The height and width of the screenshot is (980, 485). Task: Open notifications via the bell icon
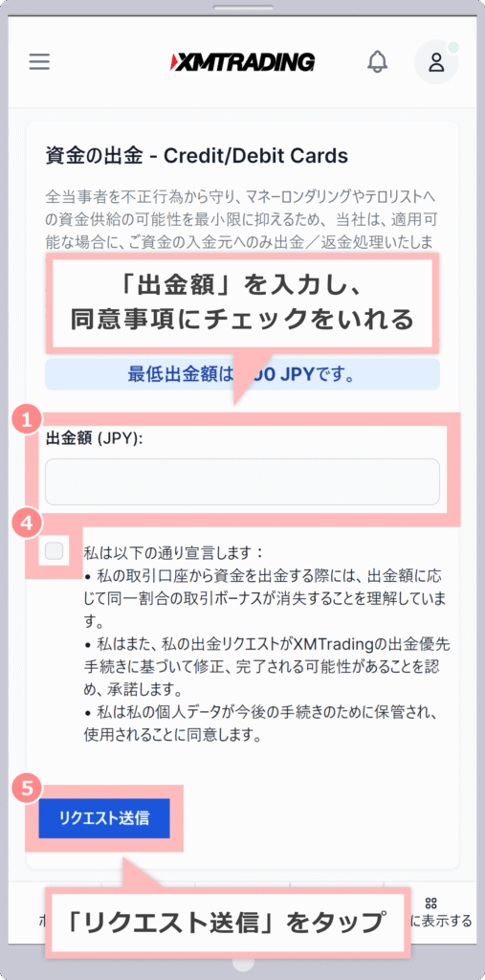pyautogui.click(x=377, y=62)
